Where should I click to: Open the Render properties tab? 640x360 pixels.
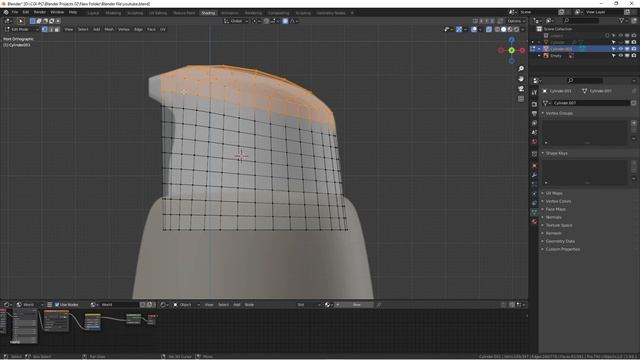(x=534, y=104)
